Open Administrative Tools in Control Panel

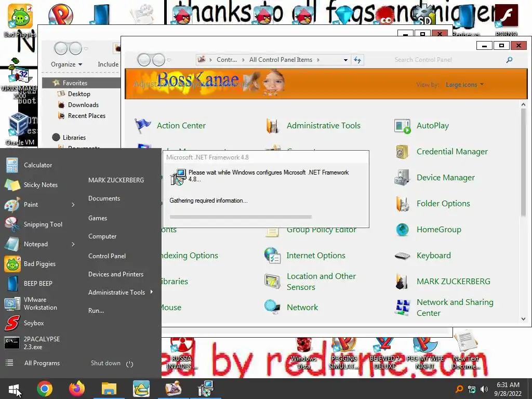pyautogui.click(x=313, y=126)
